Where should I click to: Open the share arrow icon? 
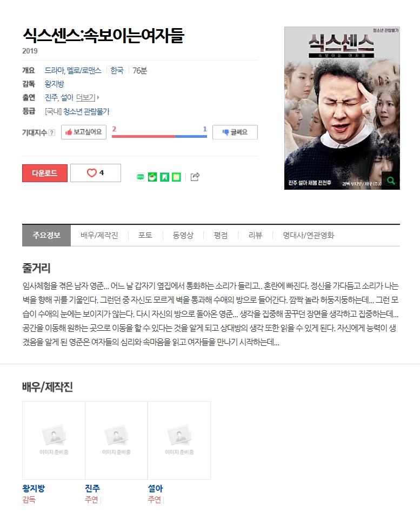(x=195, y=177)
